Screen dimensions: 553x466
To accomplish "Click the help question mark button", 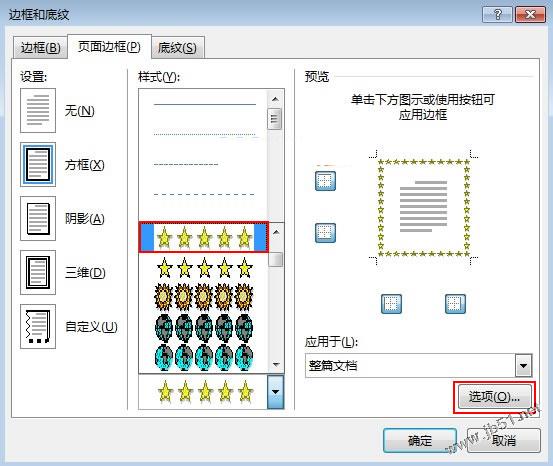I will (497, 15).
